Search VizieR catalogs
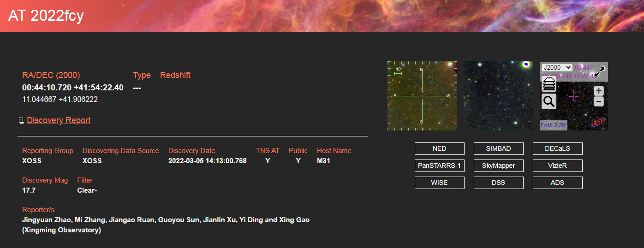Image resolution: width=644 pixels, height=248 pixels. click(x=557, y=165)
